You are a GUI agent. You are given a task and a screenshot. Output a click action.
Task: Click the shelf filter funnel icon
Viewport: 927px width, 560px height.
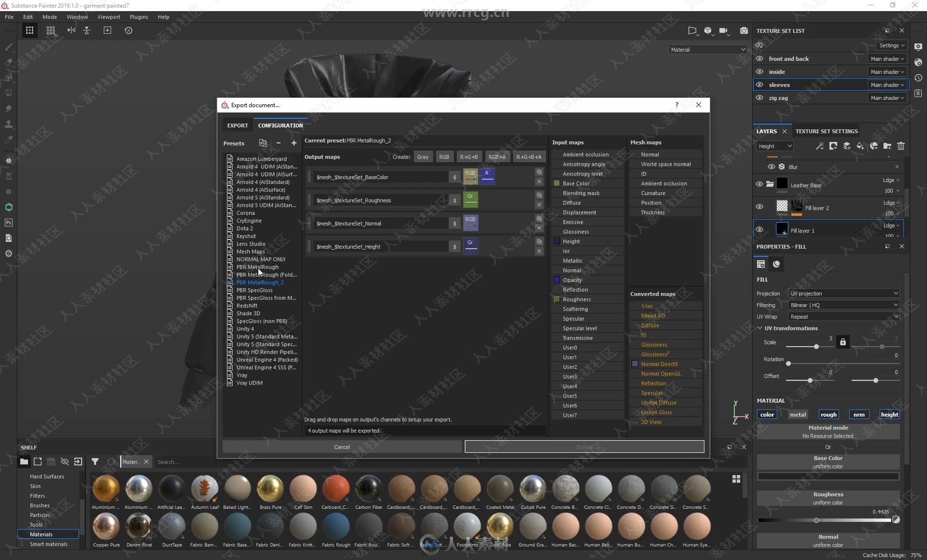(95, 462)
